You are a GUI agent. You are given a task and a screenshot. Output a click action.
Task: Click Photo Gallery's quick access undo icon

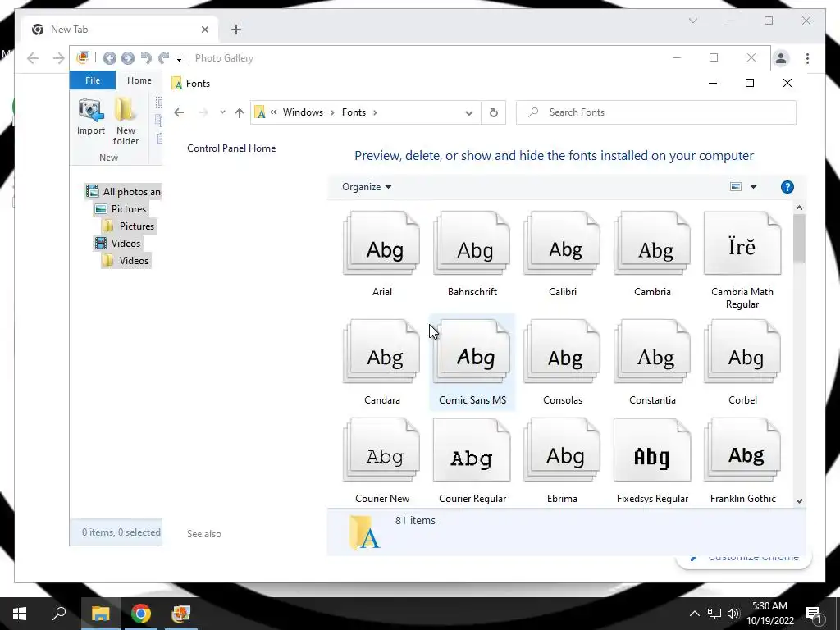[146, 58]
